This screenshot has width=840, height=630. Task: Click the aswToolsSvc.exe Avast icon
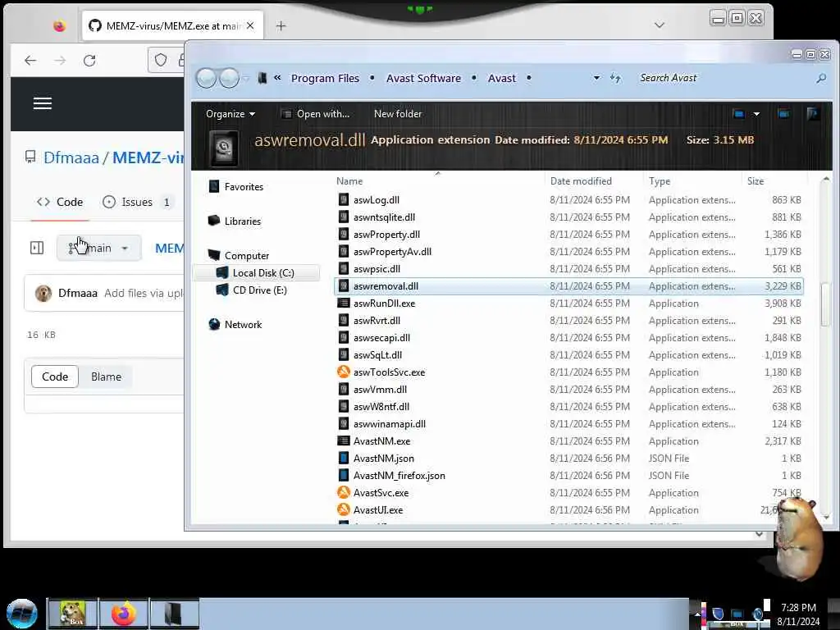(344, 372)
